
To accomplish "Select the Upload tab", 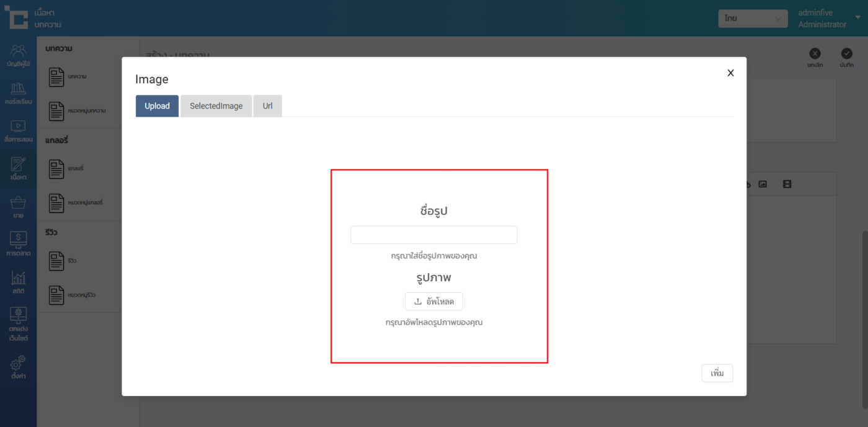I will coord(157,106).
